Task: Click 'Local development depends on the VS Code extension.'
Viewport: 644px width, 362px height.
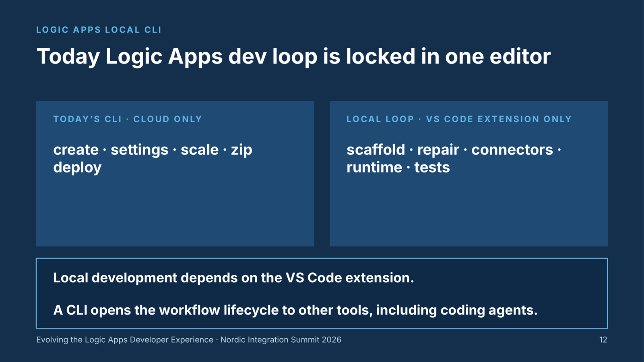Action: 233,278
